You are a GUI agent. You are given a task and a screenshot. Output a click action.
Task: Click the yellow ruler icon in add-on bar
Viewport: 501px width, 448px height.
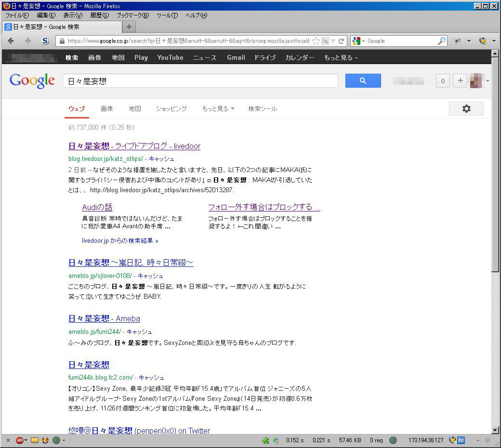pyautogui.click(x=35, y=440)
